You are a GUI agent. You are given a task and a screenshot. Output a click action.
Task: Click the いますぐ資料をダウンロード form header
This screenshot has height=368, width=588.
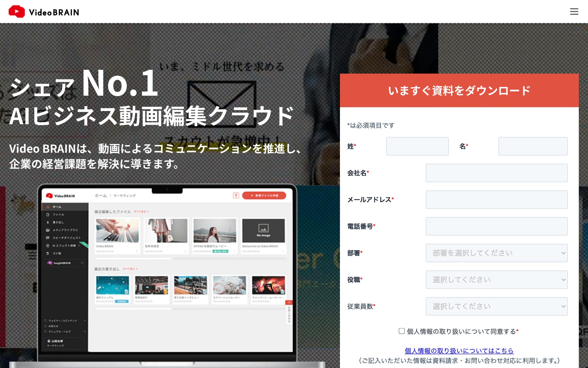459,90
